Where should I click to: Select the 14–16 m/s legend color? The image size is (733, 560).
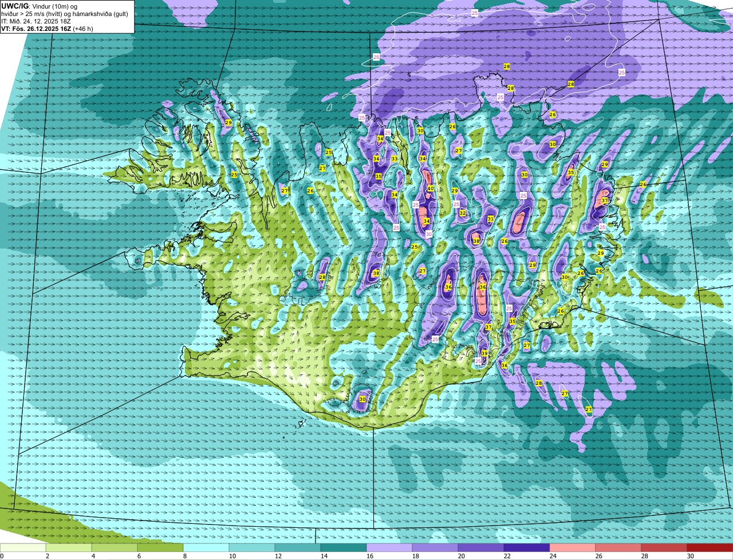point(344,547)
